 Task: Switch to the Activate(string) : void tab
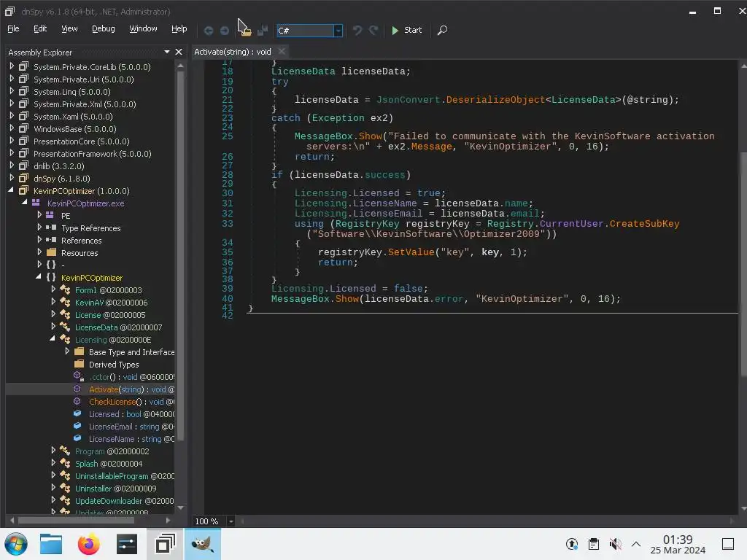pyautogui.click(x=233, y=52)
